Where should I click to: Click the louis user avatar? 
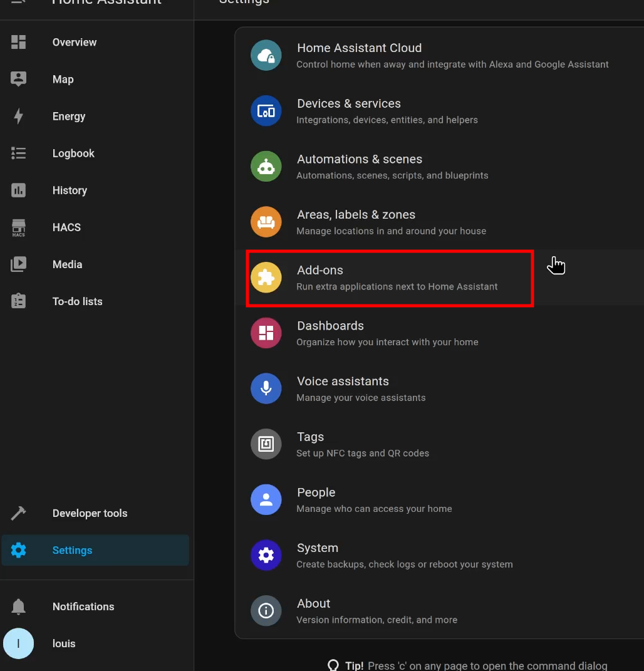point(18,643)
